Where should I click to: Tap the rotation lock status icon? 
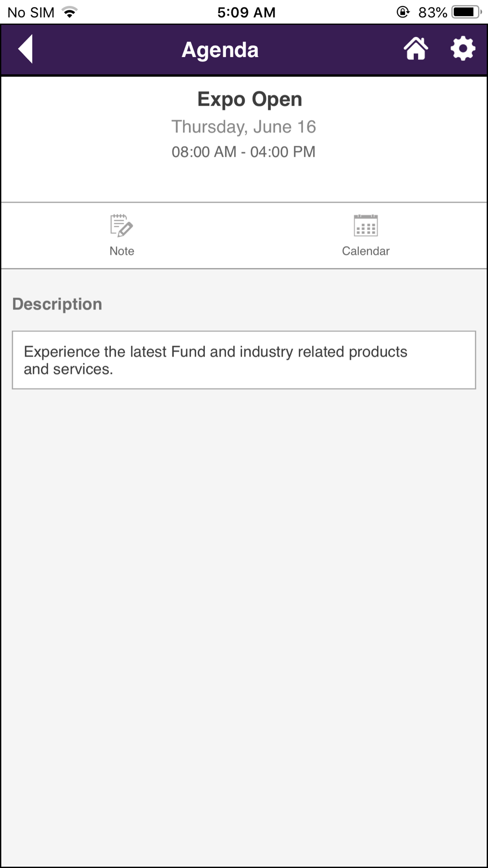(403, 12)
